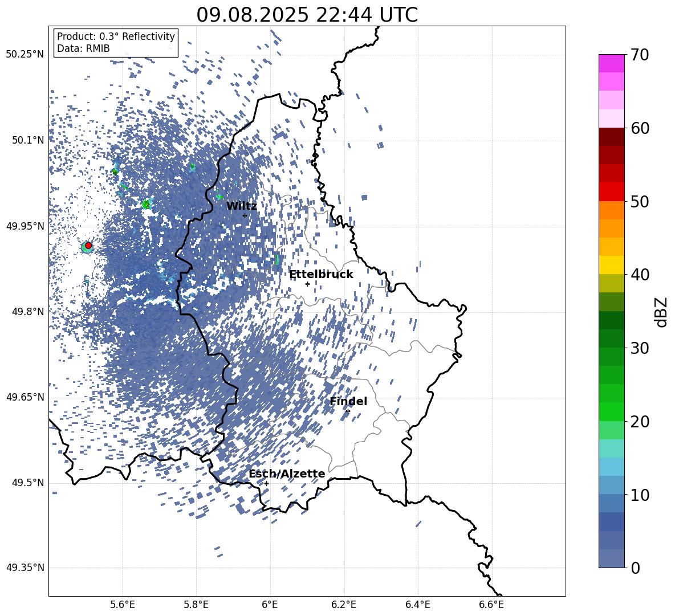The height and width of the screenshot is (616, 675).
Task: Click the 'Product: 0.3° Reflectivity' legend text
Action: click(116, 36)
